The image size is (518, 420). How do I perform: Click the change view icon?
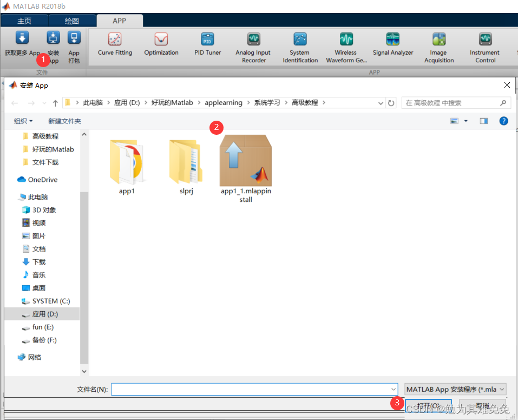[x=455, y=121]
